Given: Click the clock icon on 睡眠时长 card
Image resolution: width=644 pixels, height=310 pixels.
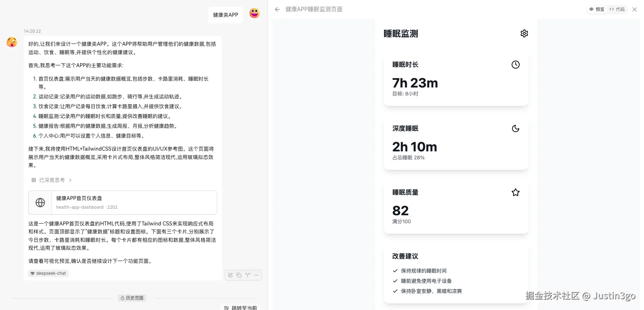Looking at the screenshot, I should coord(516,65).
